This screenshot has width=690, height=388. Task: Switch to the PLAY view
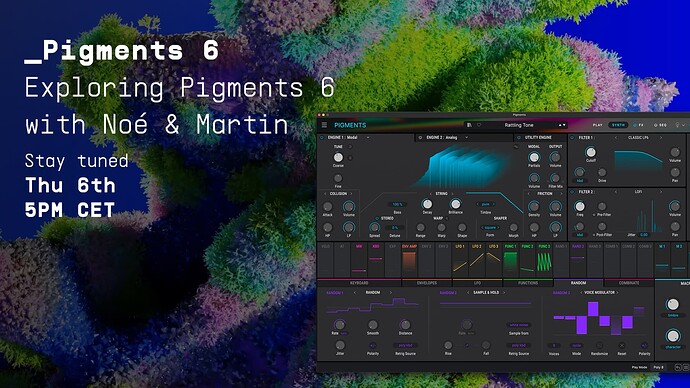pos(598,125)
